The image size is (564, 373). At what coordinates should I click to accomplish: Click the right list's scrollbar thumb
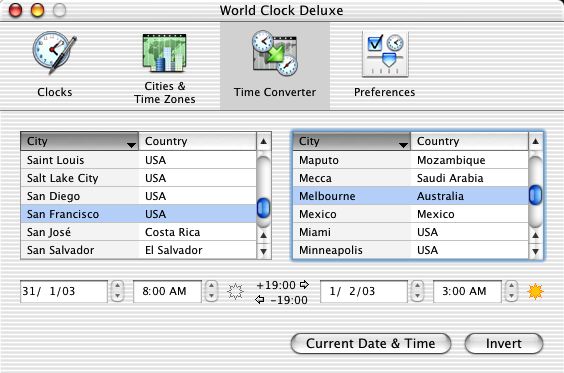coord(535,195)
